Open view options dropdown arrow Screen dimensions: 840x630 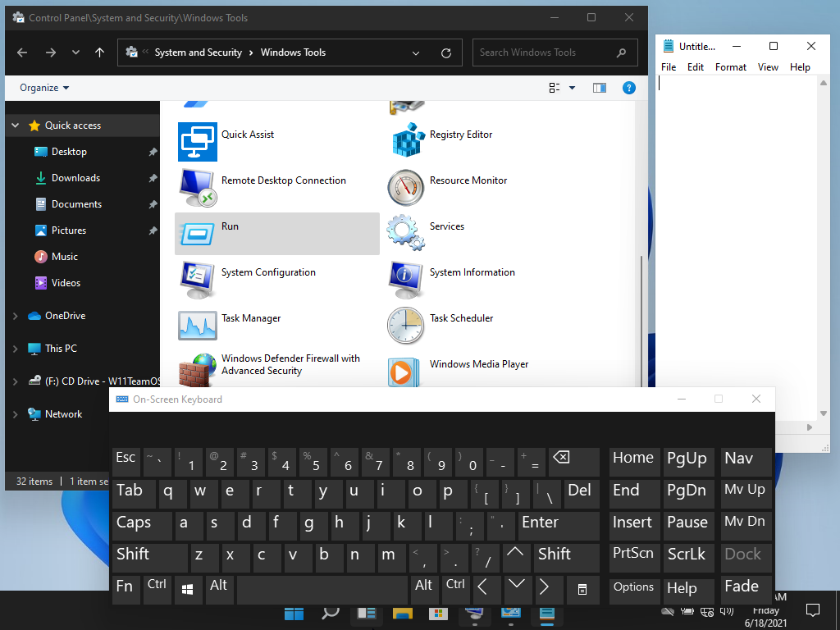click(x=572, y=88)
